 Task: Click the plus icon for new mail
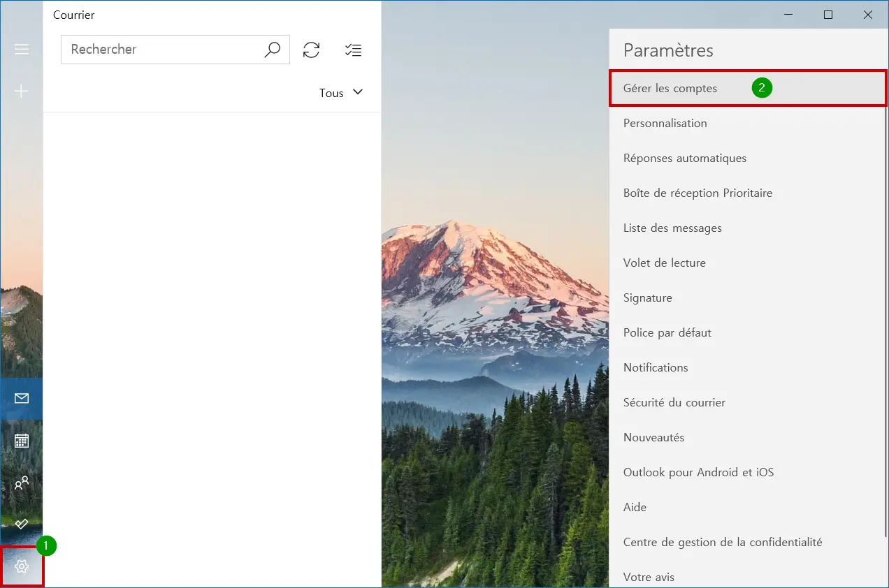(22, 91)
